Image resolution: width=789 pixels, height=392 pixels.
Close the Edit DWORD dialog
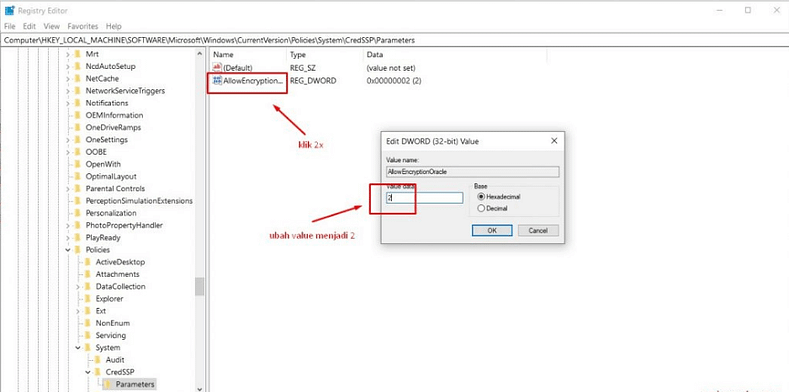[554, 141]
